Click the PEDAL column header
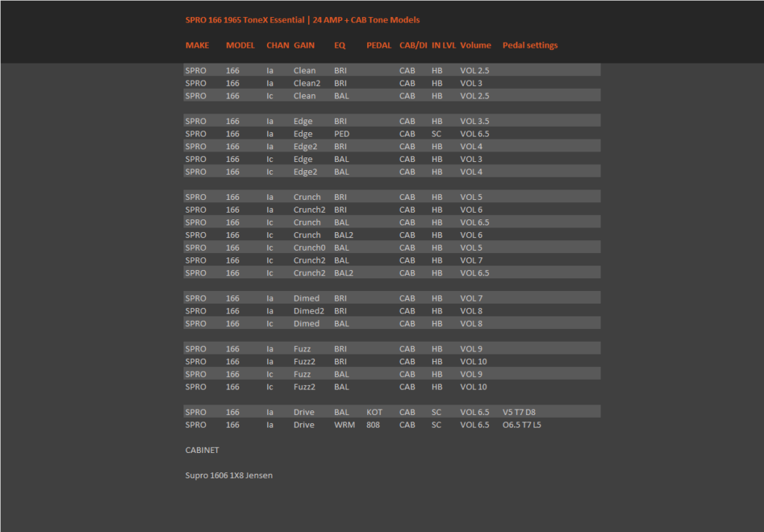This screenshot has height=532, width=764. [x=378, y=46]
